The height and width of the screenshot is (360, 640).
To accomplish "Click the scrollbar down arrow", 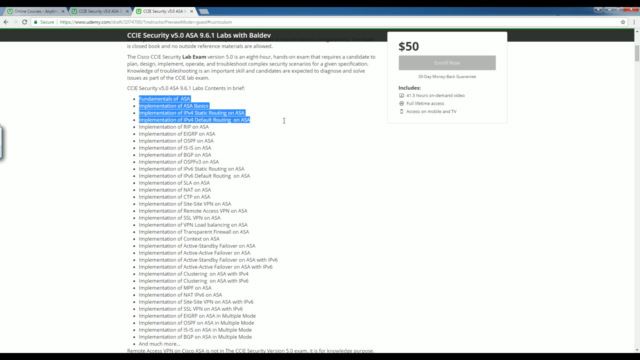I will [637, 350].
